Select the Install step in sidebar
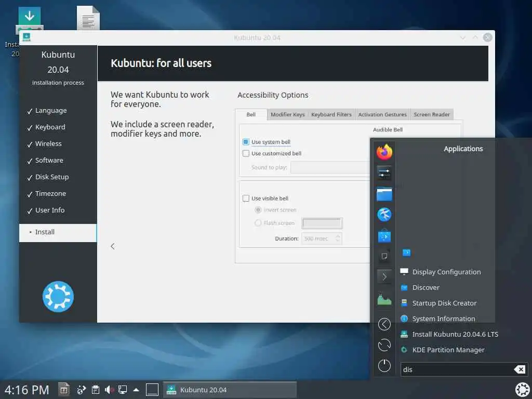Viewport: 532px width, 399px height. coord(58,232)
